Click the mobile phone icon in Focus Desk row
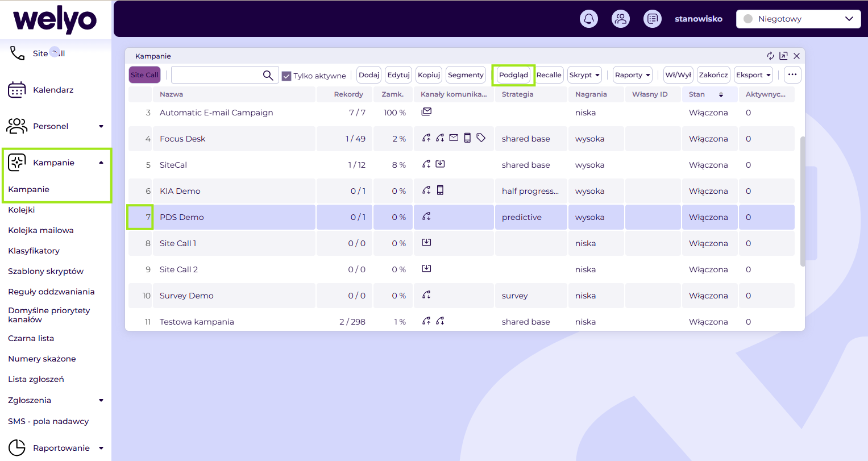The width and height of the screenshot is (868, 461). (x=467, y=138)
